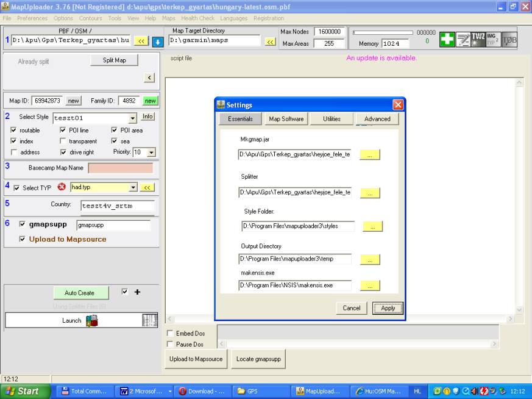
Task: Click the Auto Create button
Action: click(79, 293)
